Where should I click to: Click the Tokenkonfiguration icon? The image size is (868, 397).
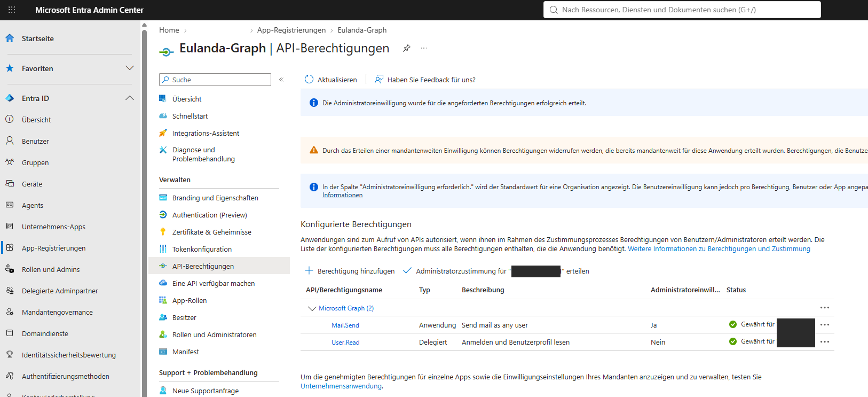pos(163,249)
